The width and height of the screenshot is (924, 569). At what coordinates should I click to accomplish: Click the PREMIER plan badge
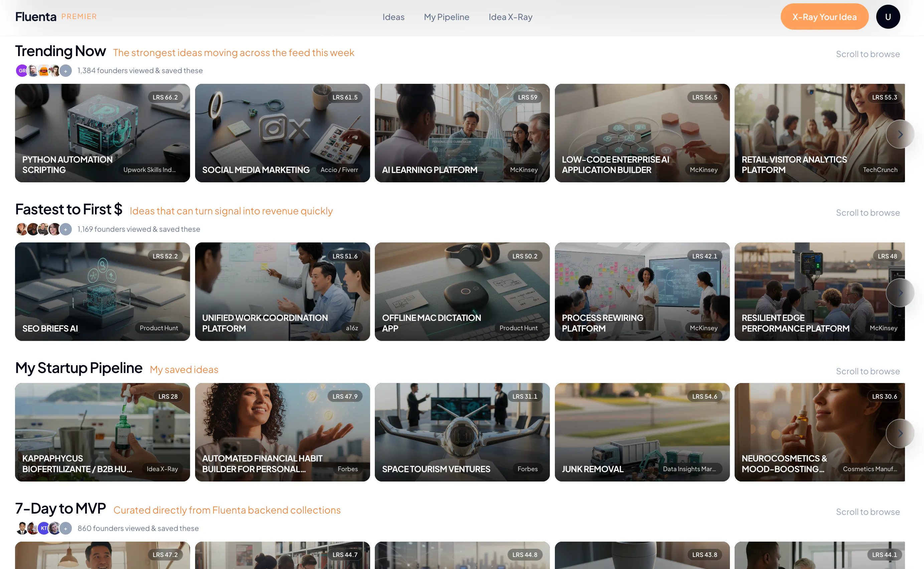(79, 17)
